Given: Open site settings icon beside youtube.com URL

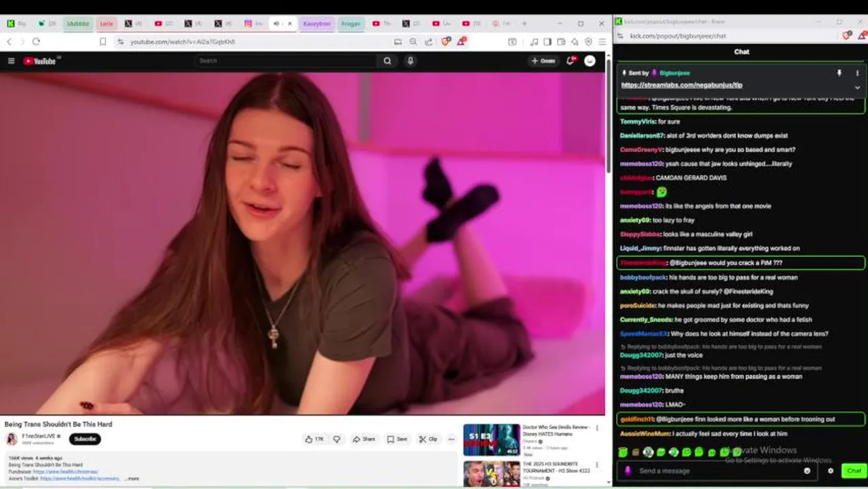Looking at the screenshot, I should point(120,41).
